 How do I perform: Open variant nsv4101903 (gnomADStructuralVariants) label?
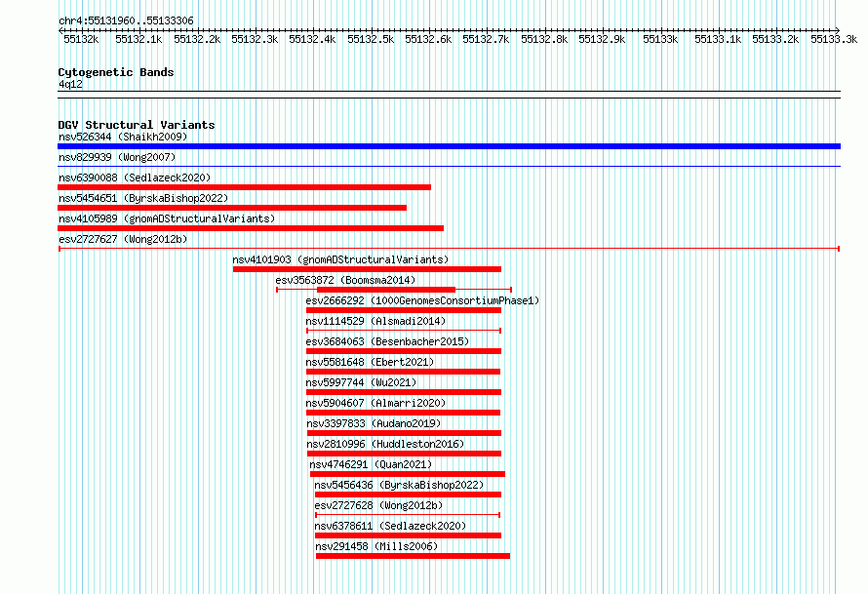click(x=340, y=259)
